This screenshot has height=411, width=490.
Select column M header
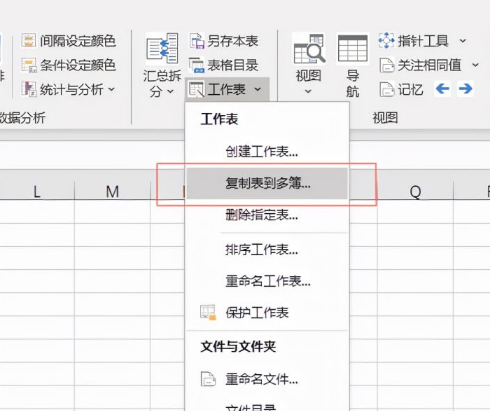(112, 191)
